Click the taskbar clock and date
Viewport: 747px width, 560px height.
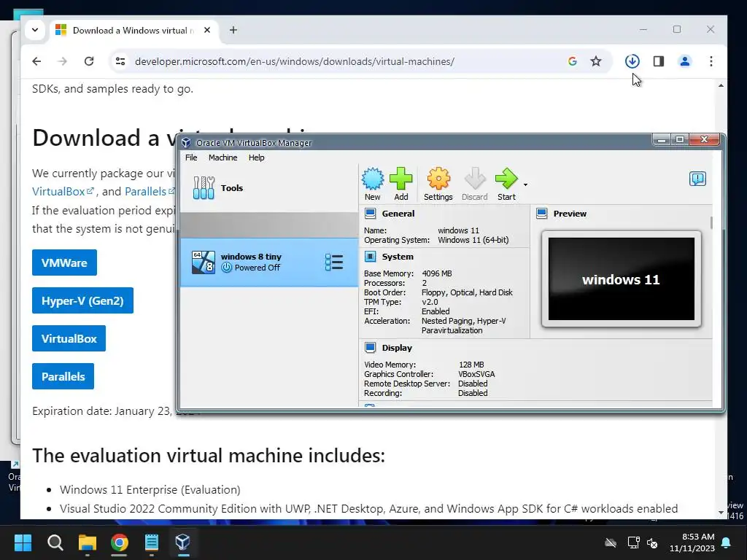[692, 542]
